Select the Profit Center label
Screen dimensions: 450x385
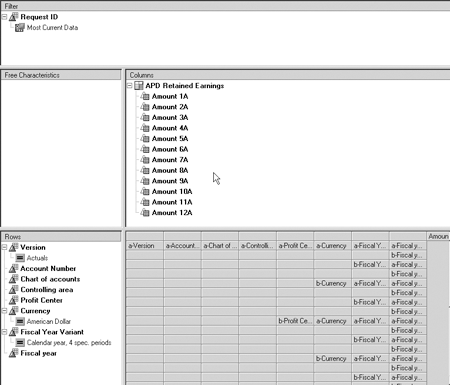point(41,300)
